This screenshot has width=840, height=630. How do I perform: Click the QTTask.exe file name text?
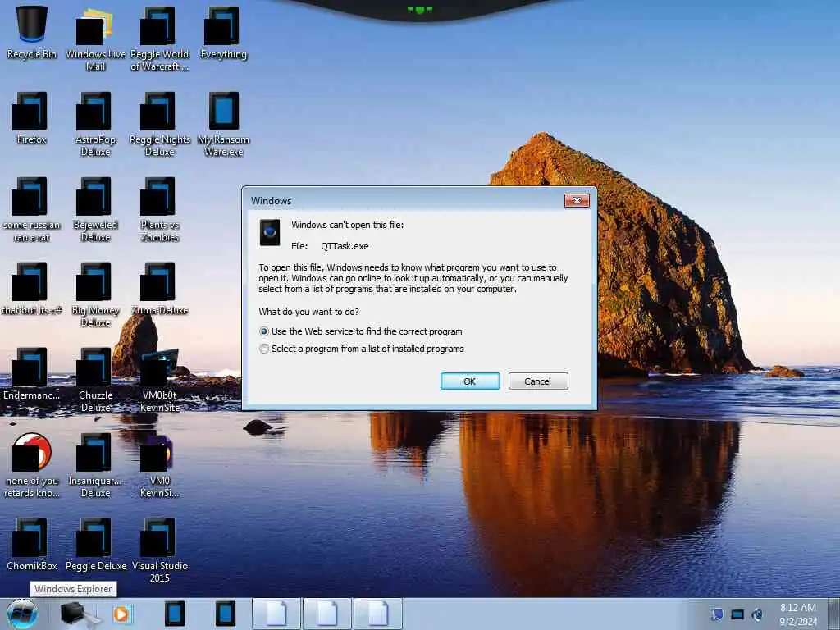pos(345,246)
